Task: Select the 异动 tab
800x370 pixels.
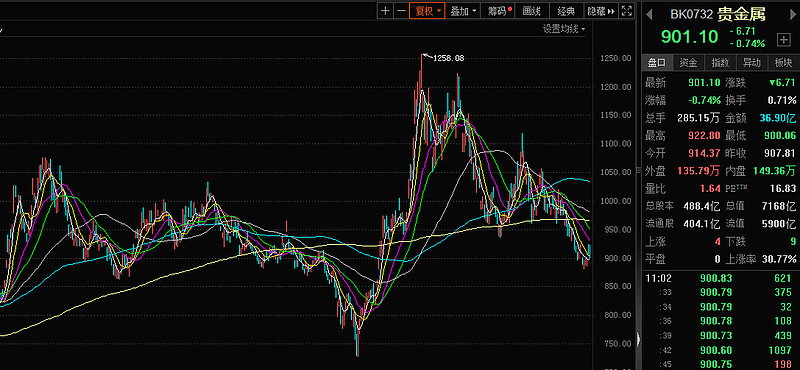Action: pos(752,63)
